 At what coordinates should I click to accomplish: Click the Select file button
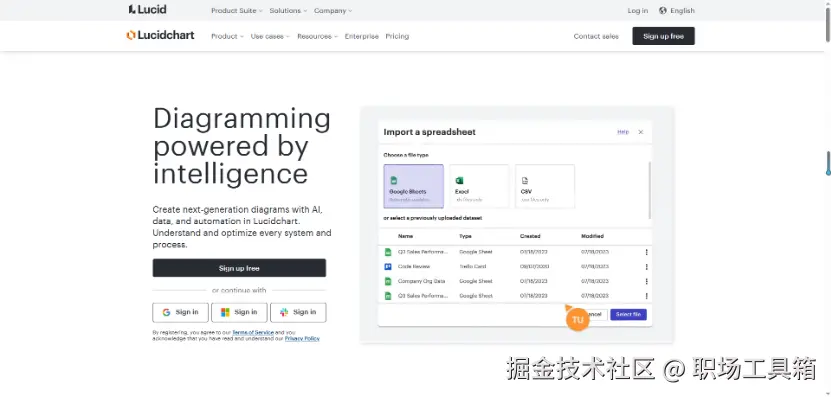628,314
